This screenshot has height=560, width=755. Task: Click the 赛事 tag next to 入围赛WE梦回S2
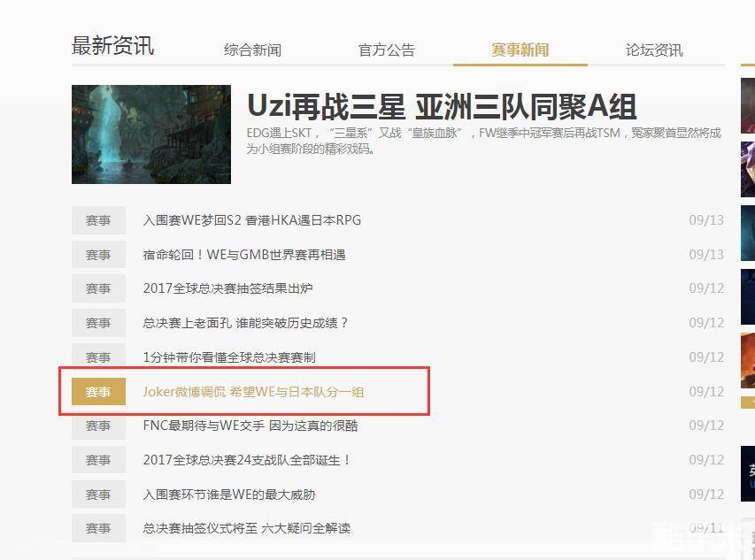tap(98, 220)
